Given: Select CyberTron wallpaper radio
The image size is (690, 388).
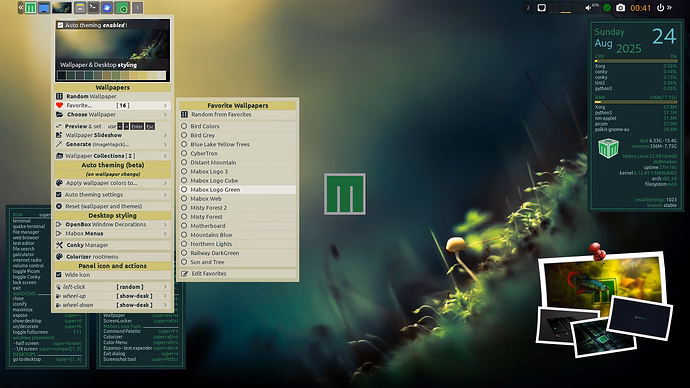Looking at the screenshot, I should click(x=184, y=154).
